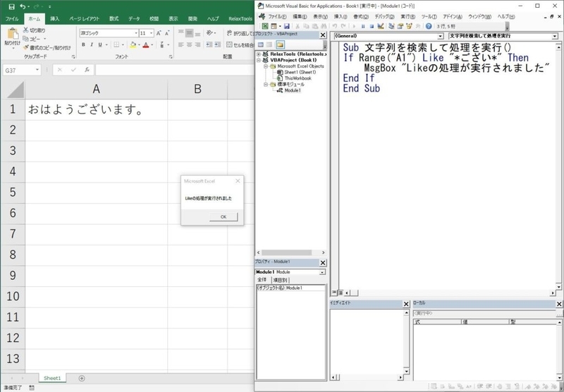Viewport: 564px width, 392px height.
Task: Toggle middle vertical alignment in Excel
Action: tap(190, 33)
